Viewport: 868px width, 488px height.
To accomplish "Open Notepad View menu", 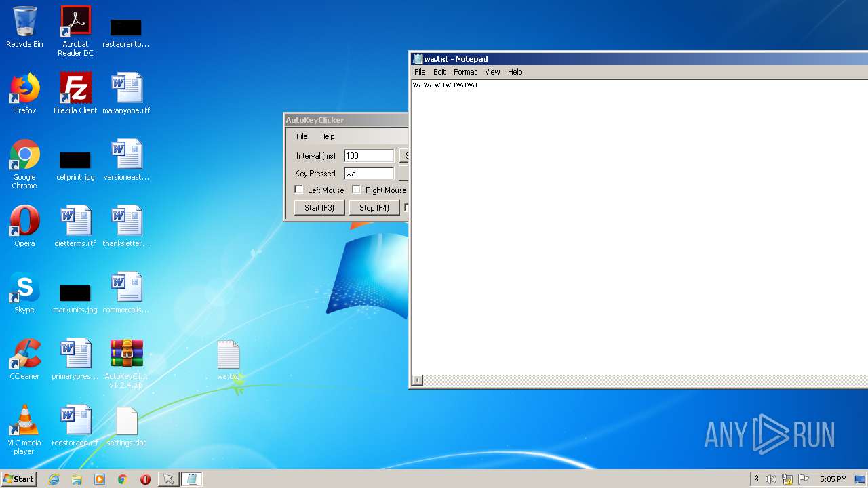I will (x=492, y=72).
